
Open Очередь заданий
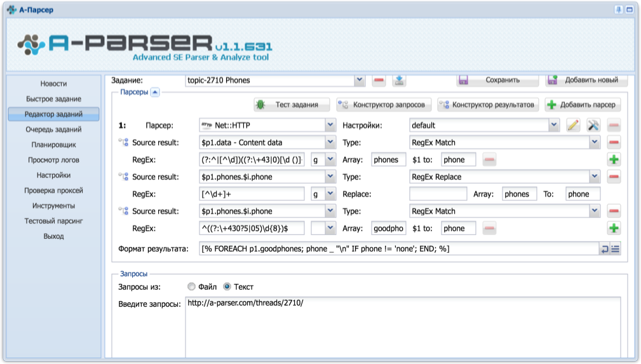[x=53, y=129]
